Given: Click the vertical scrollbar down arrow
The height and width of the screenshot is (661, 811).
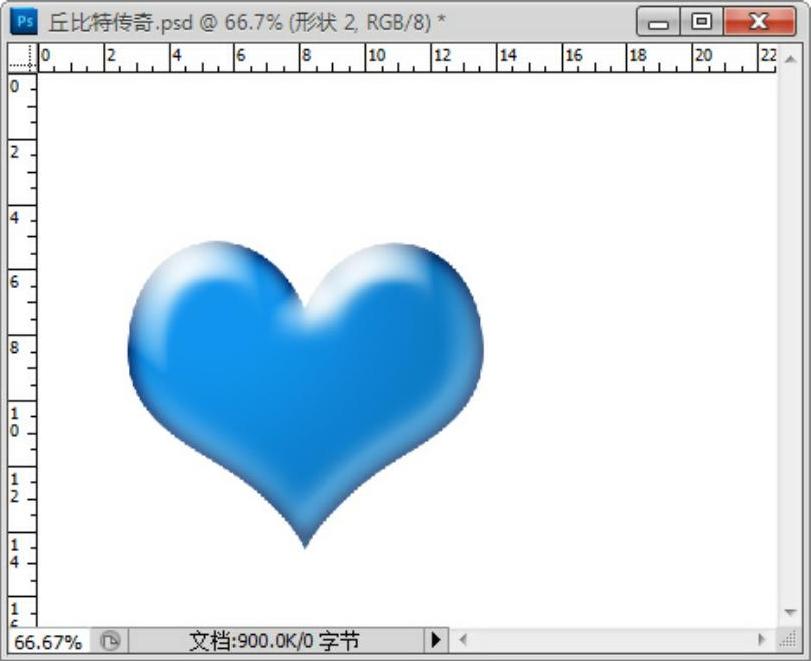Looking at the screenshot, I should (790, 612).
